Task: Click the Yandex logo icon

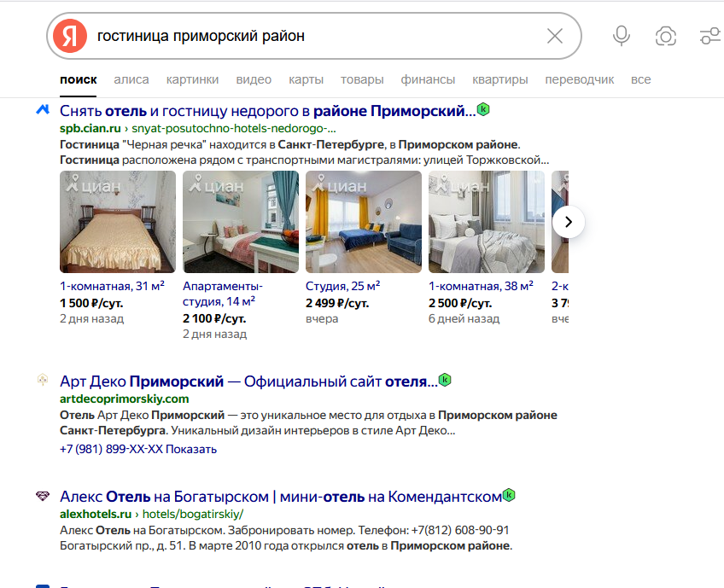Action: point(70,36)
